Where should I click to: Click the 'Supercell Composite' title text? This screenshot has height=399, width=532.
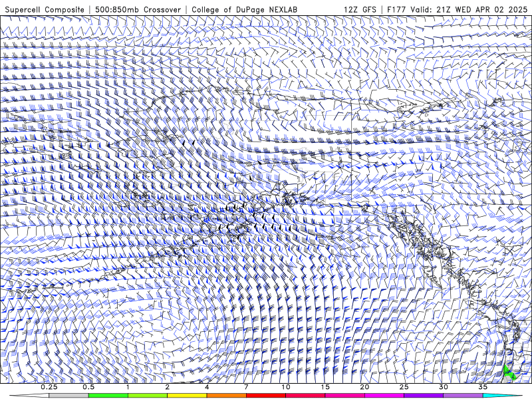(45, 10)
